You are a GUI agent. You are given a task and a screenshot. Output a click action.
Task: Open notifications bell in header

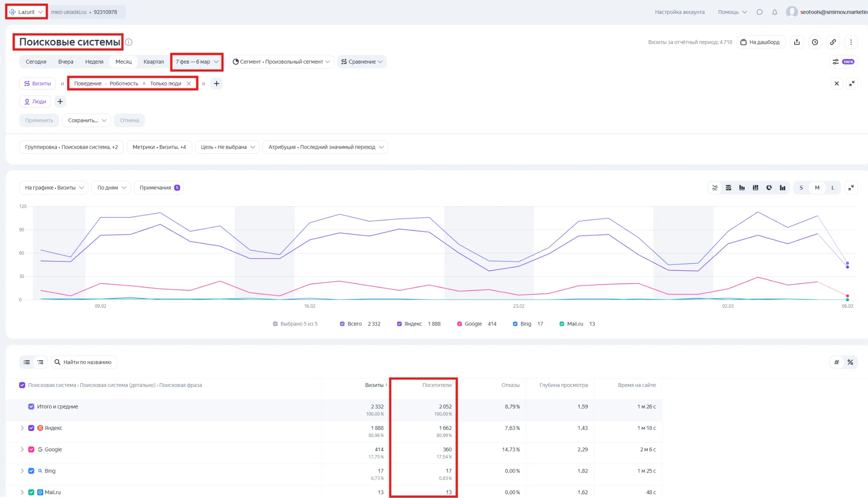click(774, 12)
